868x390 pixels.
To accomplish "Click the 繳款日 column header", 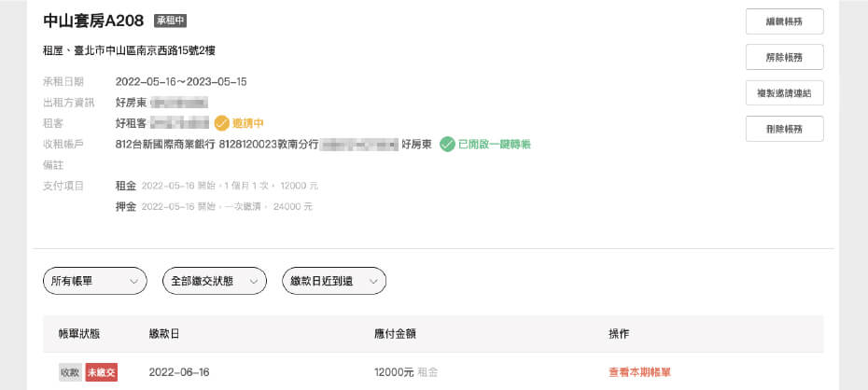I will (x=164, y=334).
